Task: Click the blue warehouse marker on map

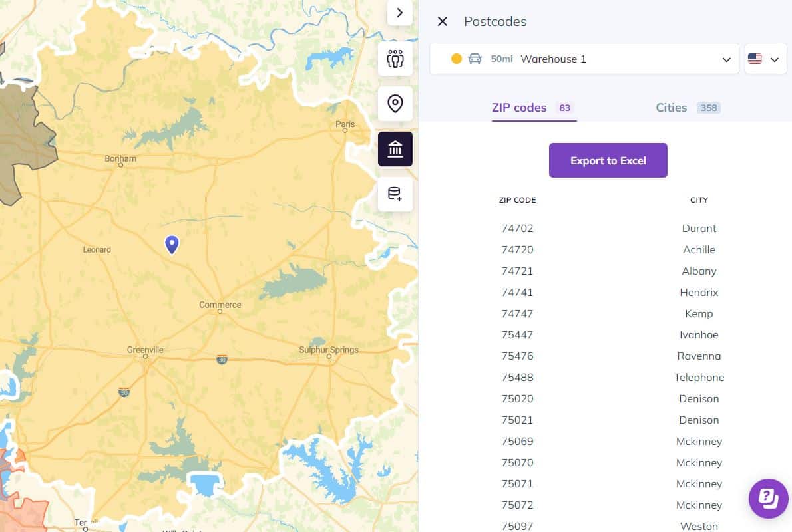Action: pos(172,244)
